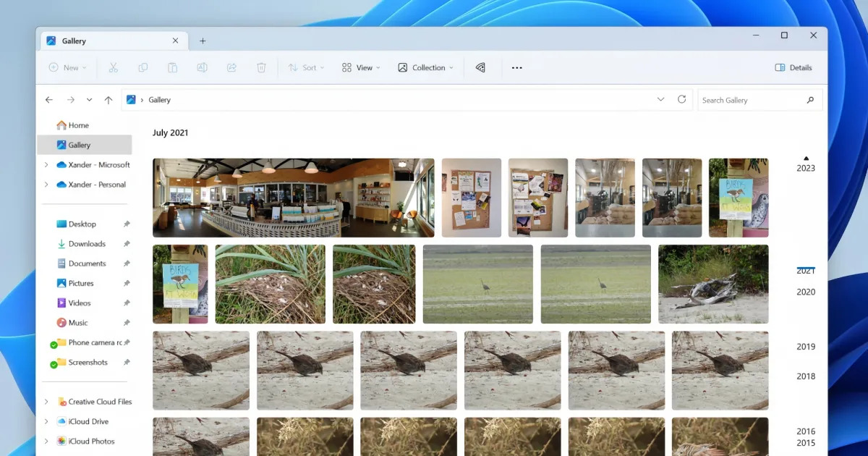Click up triangle above 2023 on timeline
The width and height of the screenshot is (868, 456).
(x=807, y=158)
